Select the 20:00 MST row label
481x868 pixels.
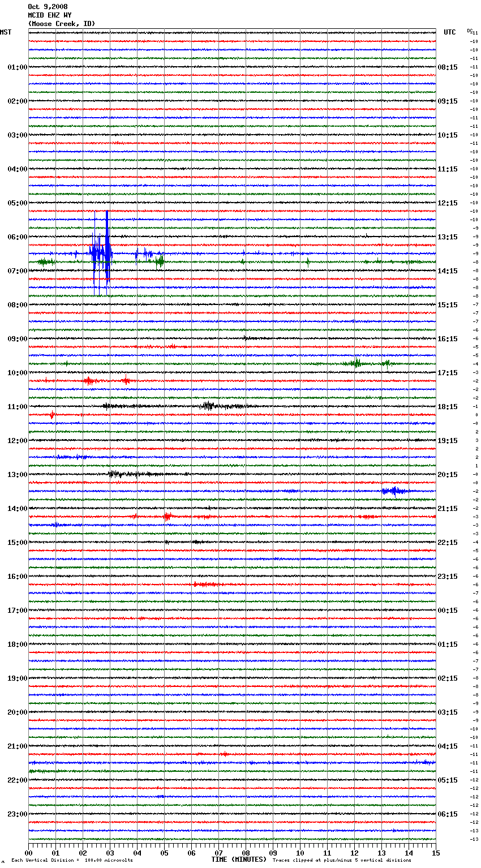(x=18, y=712)
